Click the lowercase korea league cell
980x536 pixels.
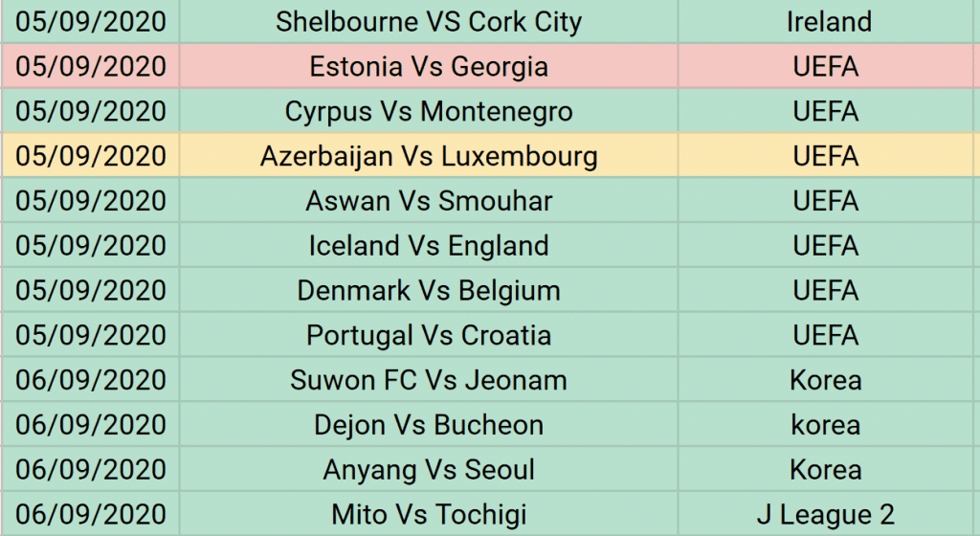click(x=826, y=424)
